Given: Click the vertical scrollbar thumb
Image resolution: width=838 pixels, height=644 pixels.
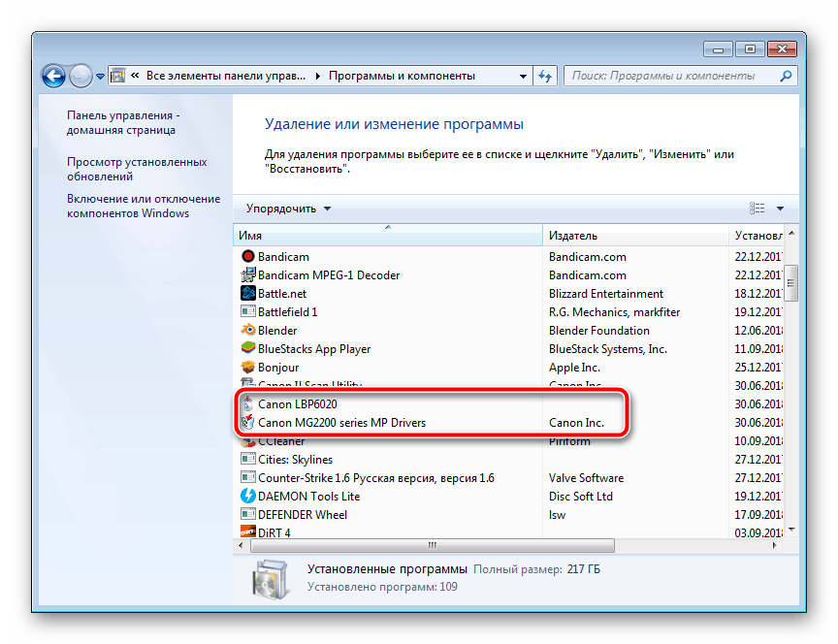Looking at the screenshot, I should (791, 282).
